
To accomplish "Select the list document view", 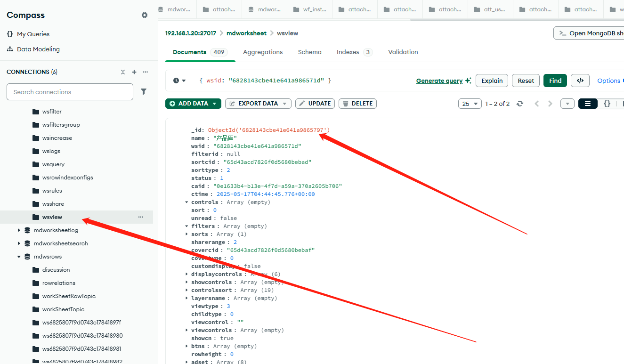I will pyautogui.click(x=588, y=104).
